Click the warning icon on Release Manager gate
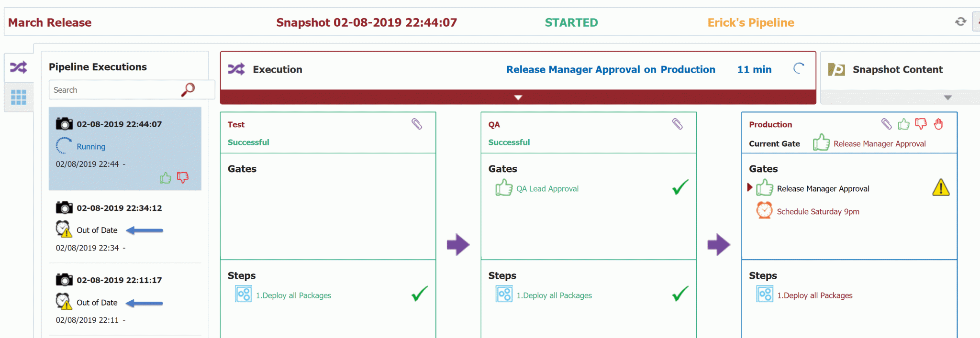The width and height of the screenshot is (980, 338). [x=941, y=187]
